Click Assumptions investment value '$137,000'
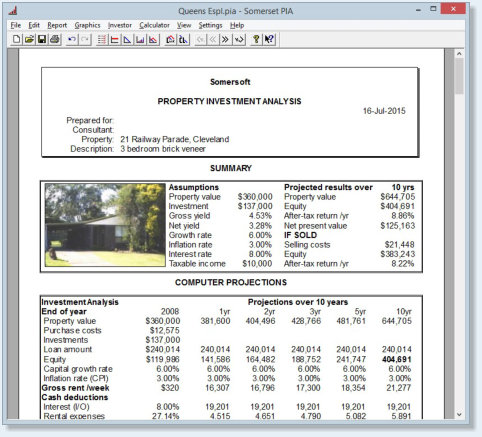 255,206
